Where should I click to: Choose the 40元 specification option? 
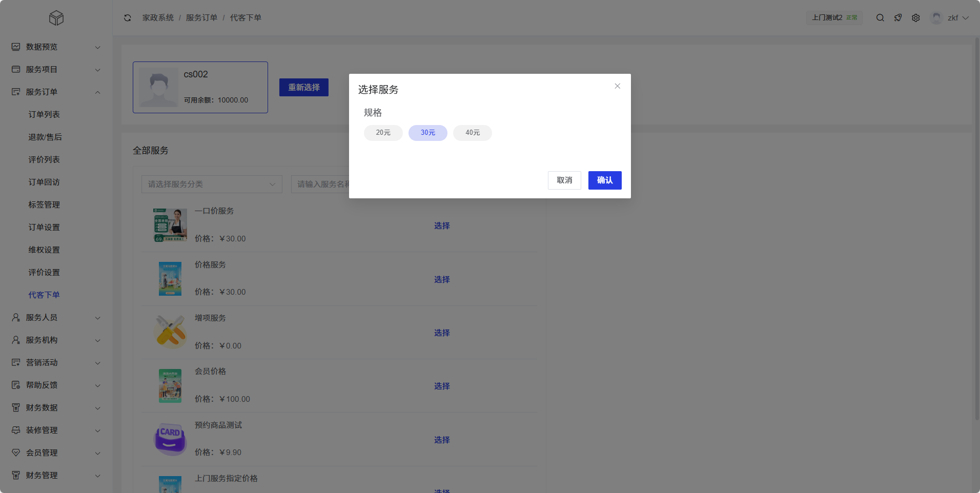[472, 133]
